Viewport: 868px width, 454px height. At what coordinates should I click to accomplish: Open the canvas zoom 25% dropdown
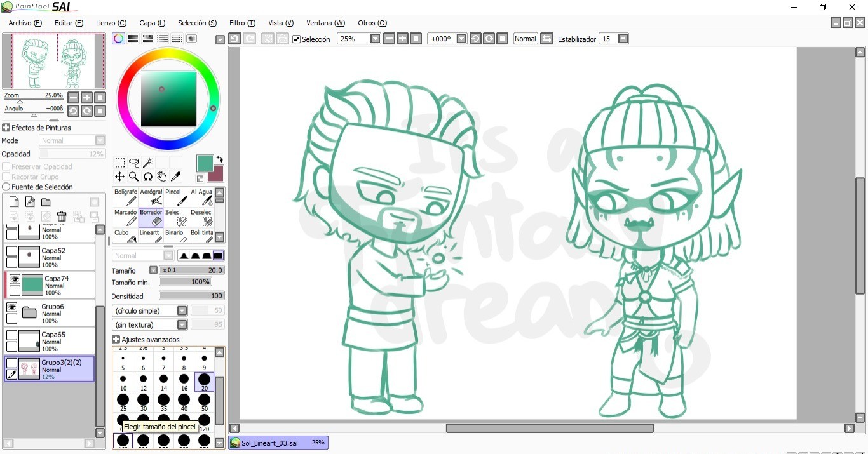375,39
